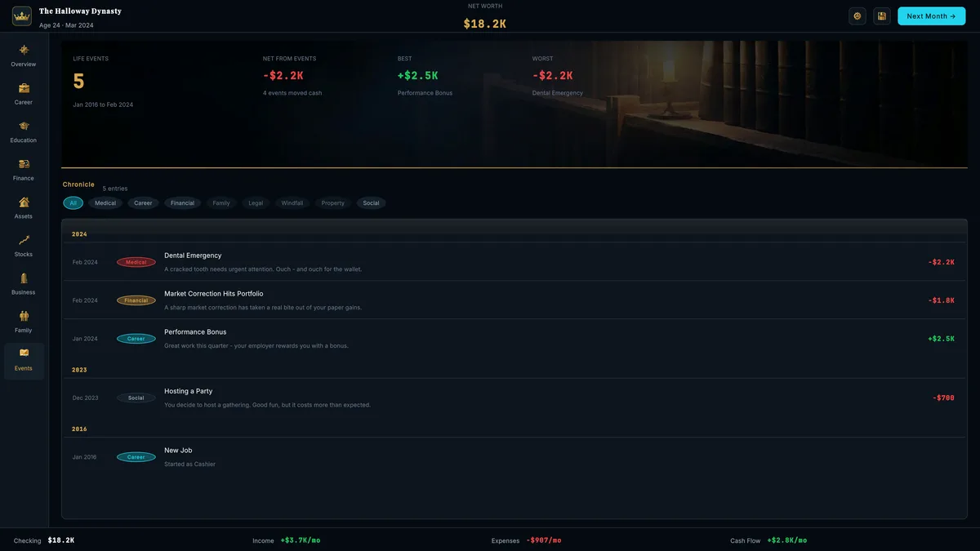Click the Income value +$3.7K/mo
The image size is (980, 551).
click(x=301, y=540)
